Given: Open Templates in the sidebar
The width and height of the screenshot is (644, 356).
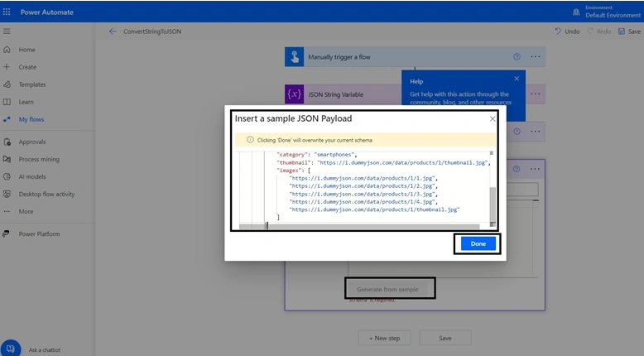Looking at the screenshot, I should pos(32,84).
